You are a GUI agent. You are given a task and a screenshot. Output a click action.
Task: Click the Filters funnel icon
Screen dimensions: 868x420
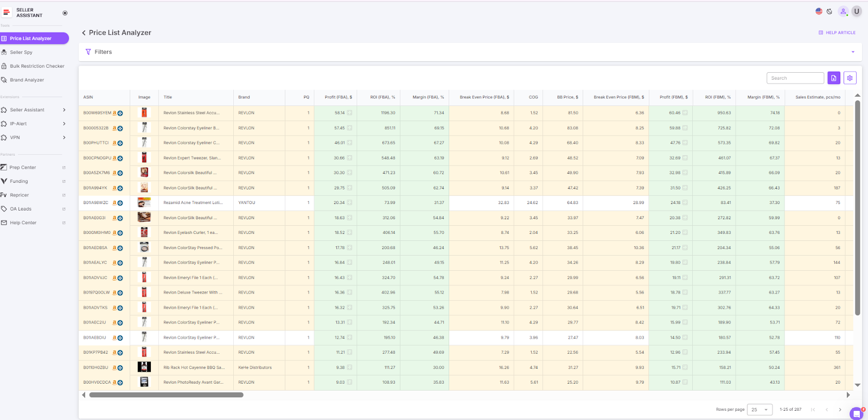coord(88,52)
